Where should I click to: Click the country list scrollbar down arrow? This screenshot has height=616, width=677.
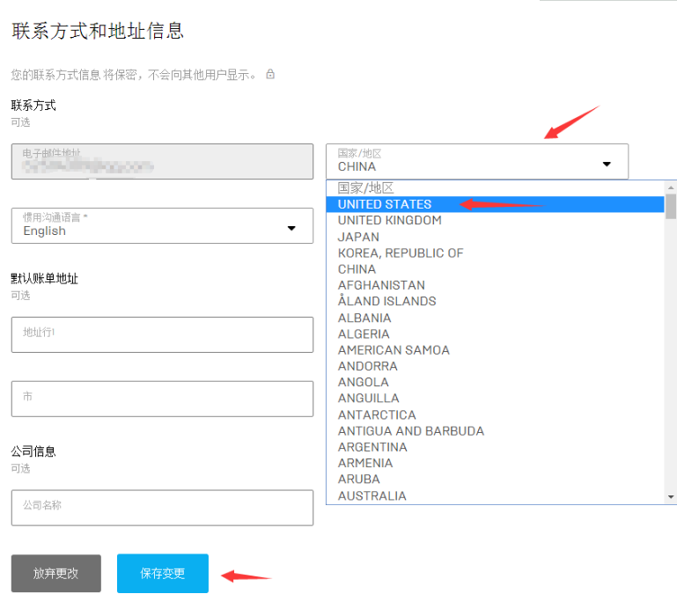671,497
